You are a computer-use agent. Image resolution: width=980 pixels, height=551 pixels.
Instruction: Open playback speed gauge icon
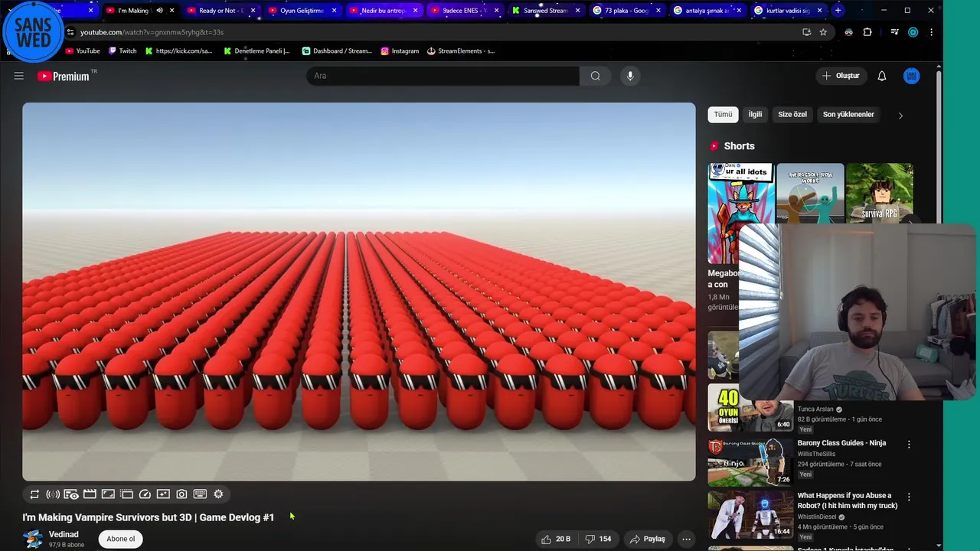click(x=145, y=494)
